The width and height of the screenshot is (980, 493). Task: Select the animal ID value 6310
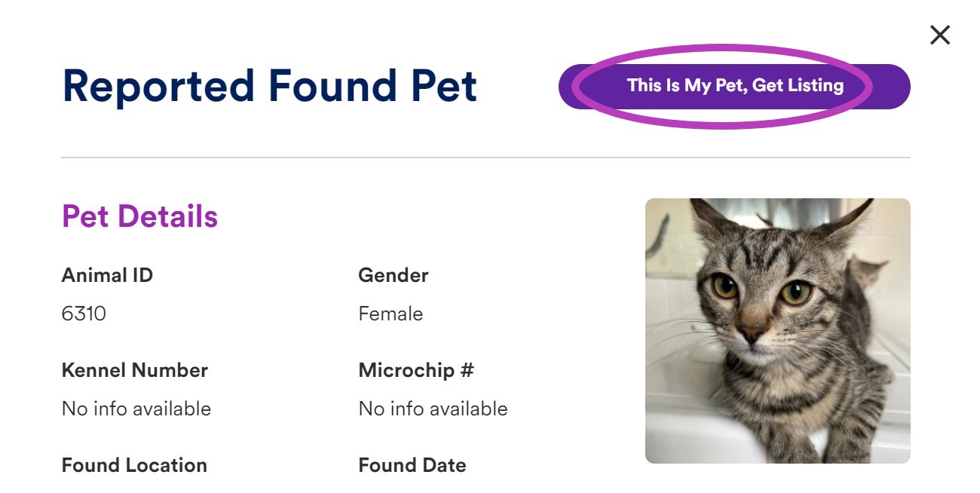84,314
